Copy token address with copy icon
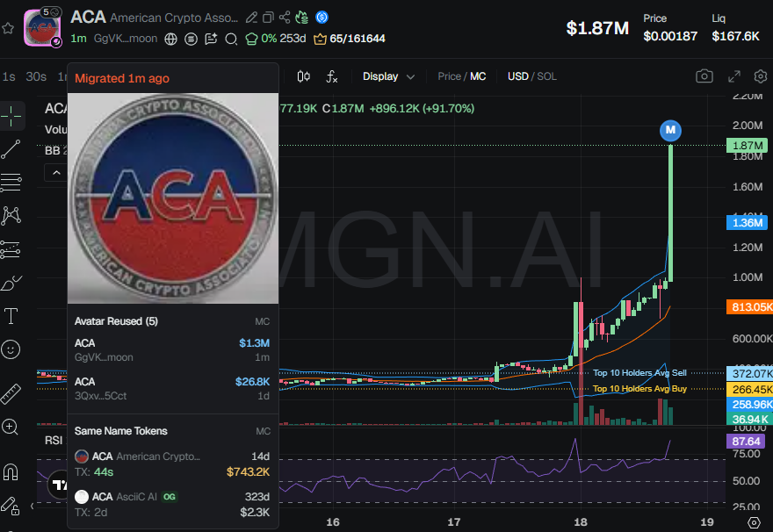Viewport: 773px width, 532px height. click(x=268, y=18)
